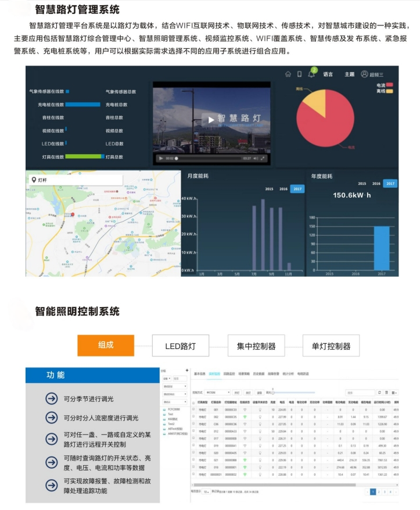Click the 灯杆 map search field
The image size is (420, 510).
pos(77,180)
